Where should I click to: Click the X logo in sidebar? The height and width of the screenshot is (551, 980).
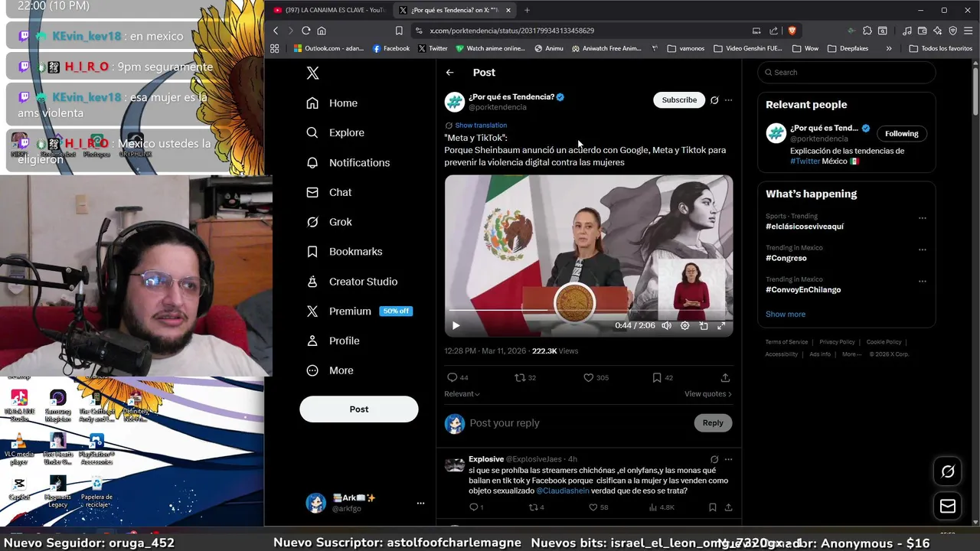(x=312, y=73)
